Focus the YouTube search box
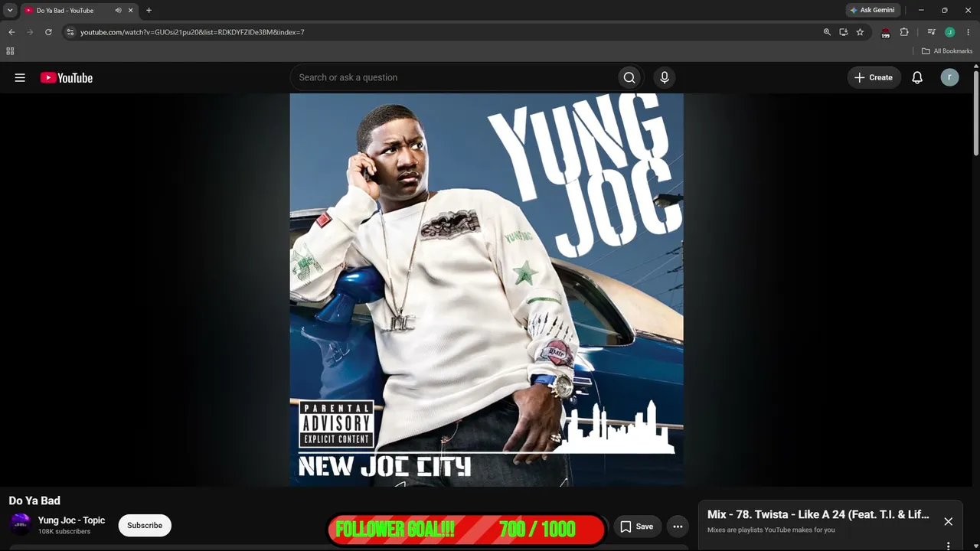The height and width of the screenshot is (551, 980). click(454, 77)
